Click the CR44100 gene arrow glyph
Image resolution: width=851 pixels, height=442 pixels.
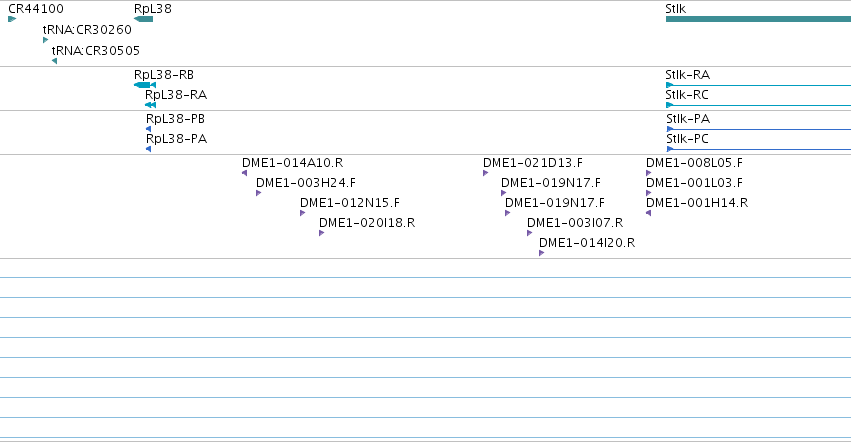(12, 19)
